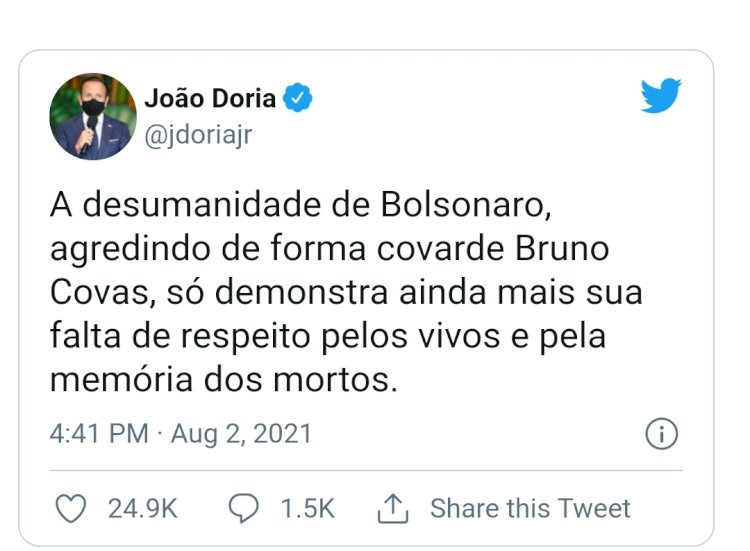The image size is (750, 551).
Task: Click the word Covas in the tweet
Action: tap(103, 292)
